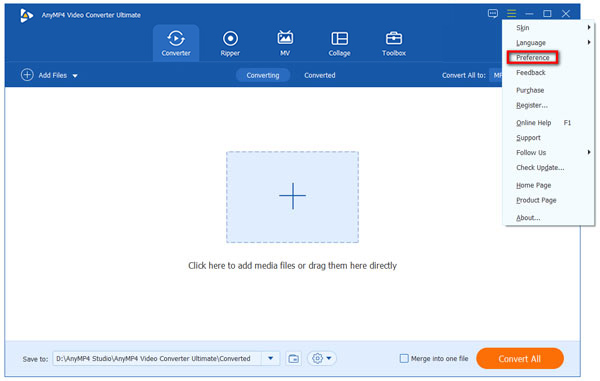
Task: Click the yellow hamburger menu icon
Action: pos(511,14)
